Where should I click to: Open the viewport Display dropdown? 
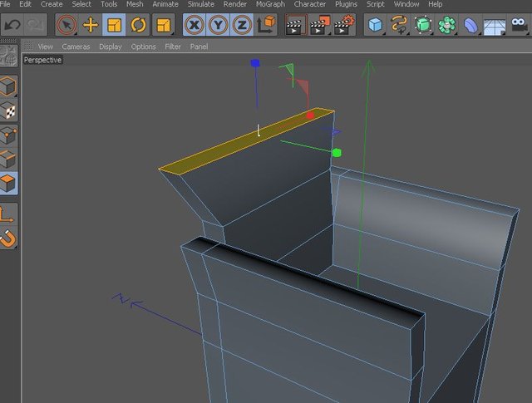click(x=111, y=47)
